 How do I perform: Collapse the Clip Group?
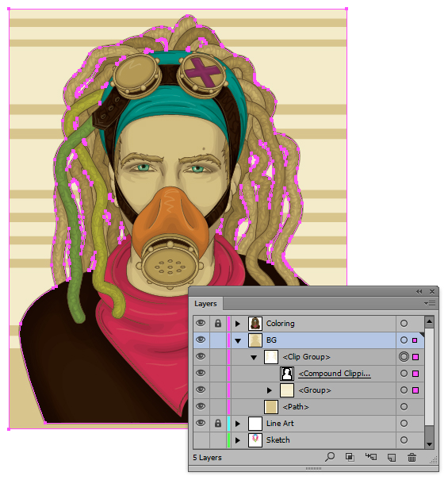[x=254, y=357]
